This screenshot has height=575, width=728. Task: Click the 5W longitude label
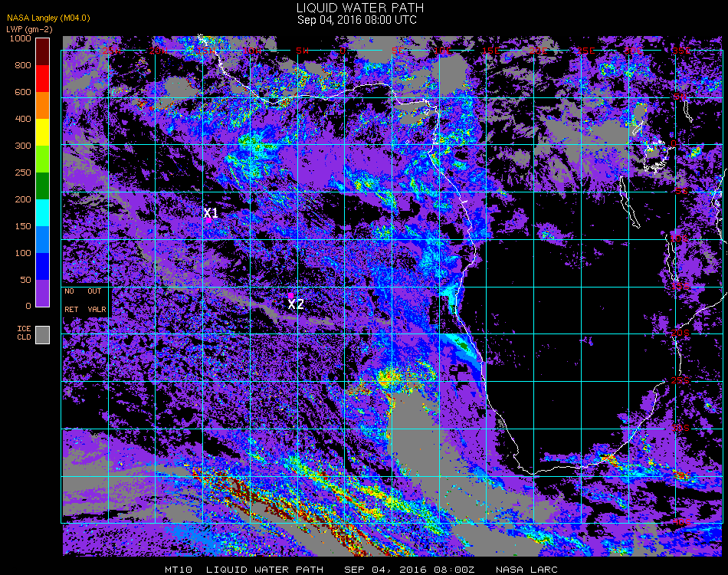point(302,51)
